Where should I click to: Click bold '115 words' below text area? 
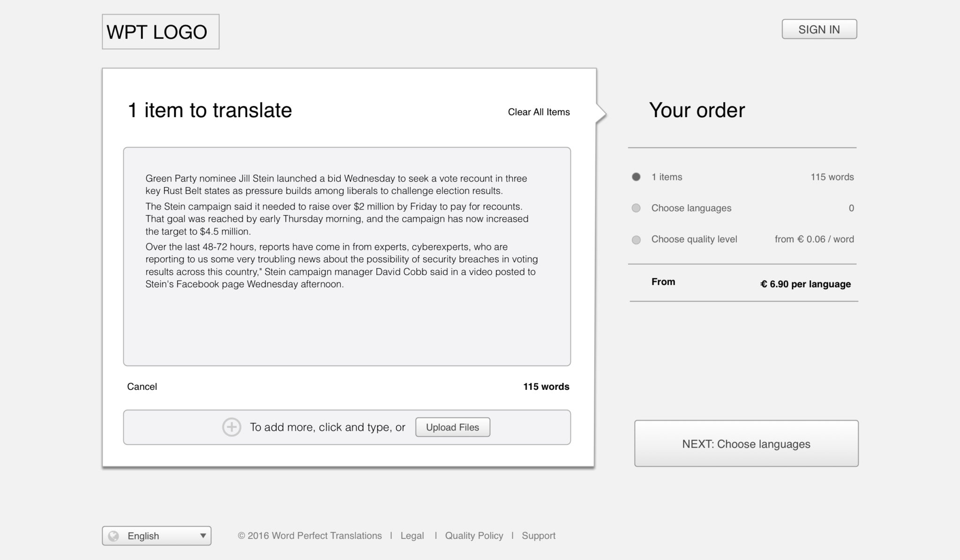click(x=546, y=387)
